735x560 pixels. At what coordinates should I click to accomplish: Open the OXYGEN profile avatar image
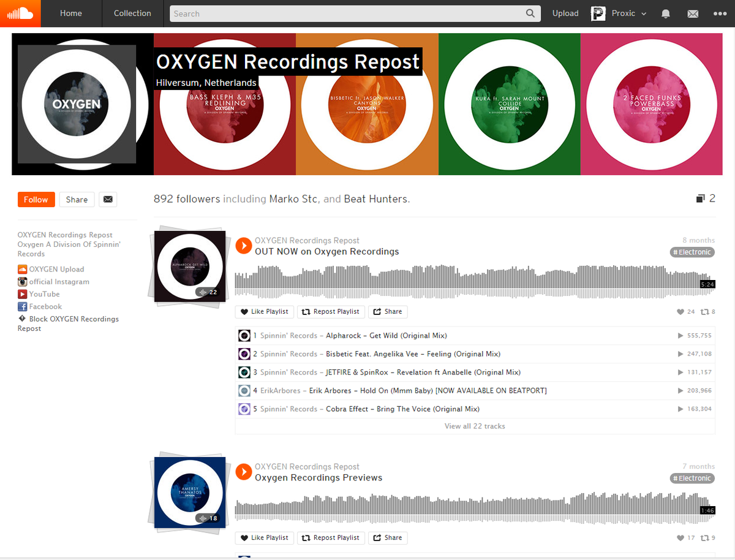77,104
